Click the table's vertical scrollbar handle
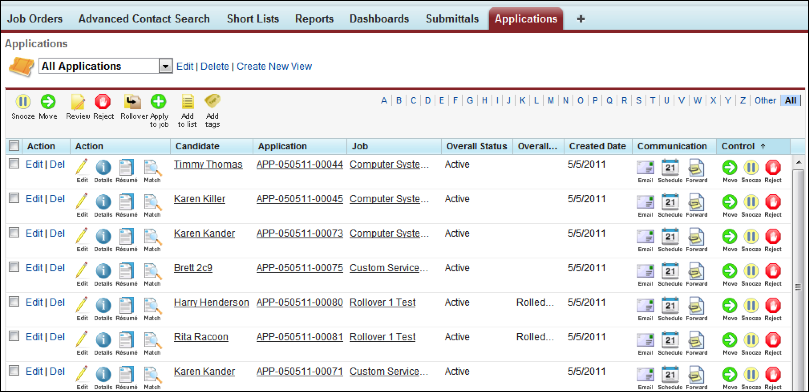 click(798, 286)
